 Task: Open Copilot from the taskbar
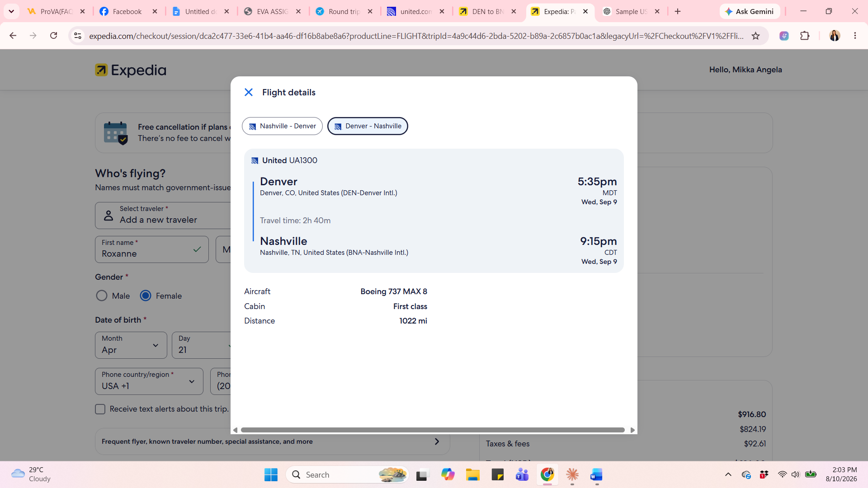coord(448,475)
